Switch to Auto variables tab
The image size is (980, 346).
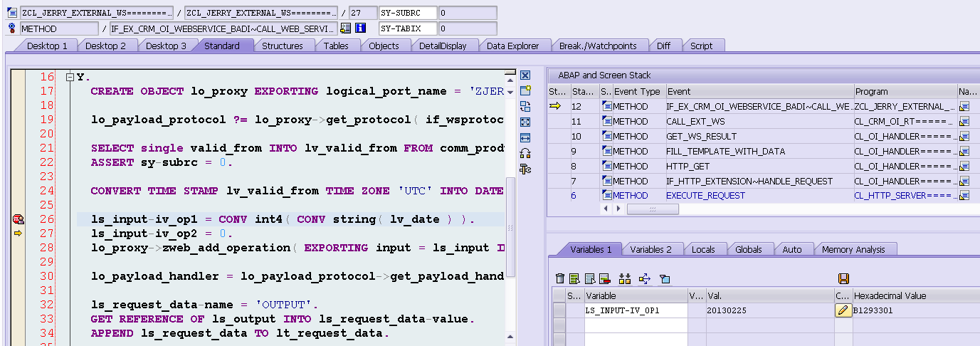click(792, 249)
